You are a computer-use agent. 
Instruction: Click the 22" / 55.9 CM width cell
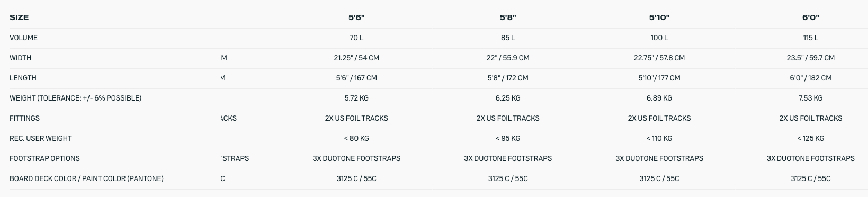pos(508,58)
